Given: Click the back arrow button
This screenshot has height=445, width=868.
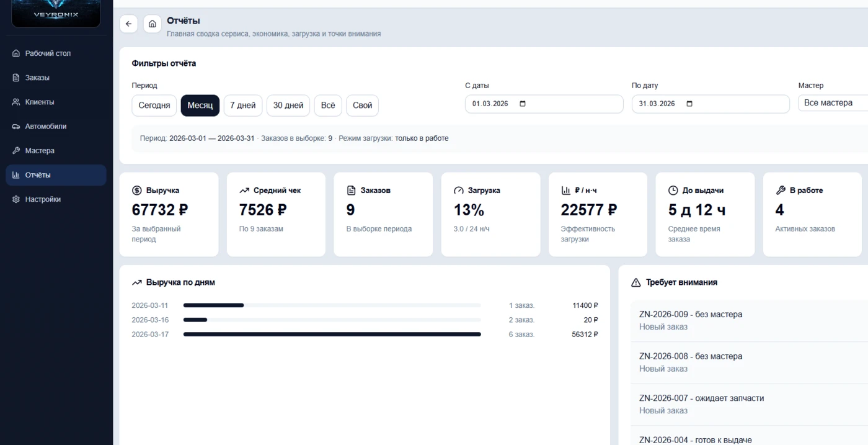Looking at the screenshot, I should pos(128,24).
